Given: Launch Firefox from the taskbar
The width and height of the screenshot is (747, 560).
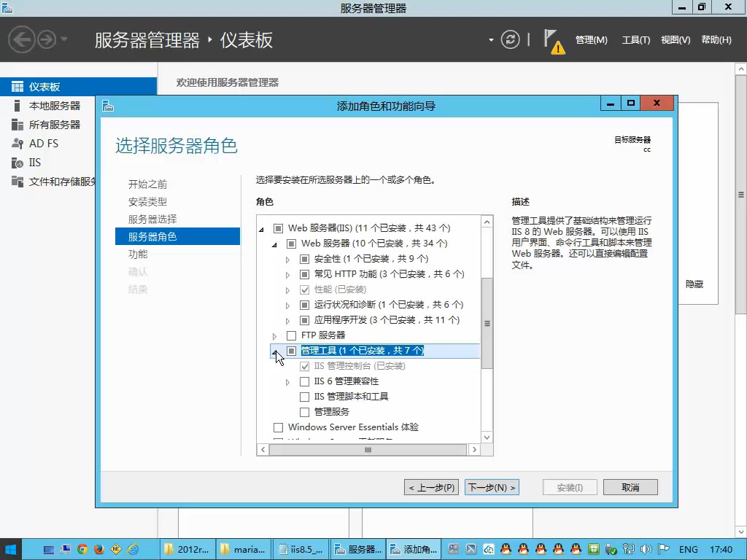Looking at the screenshot, I should click(x=99, y=550).
